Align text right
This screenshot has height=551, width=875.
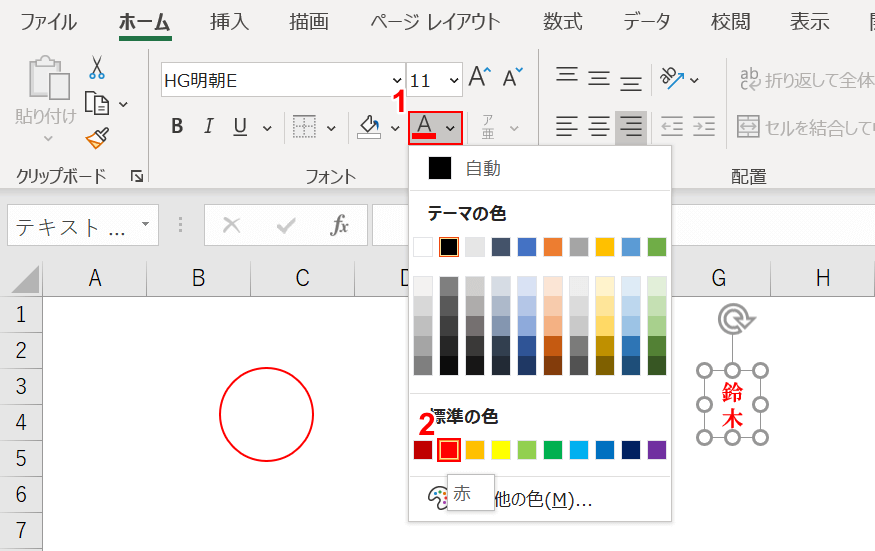631,127
